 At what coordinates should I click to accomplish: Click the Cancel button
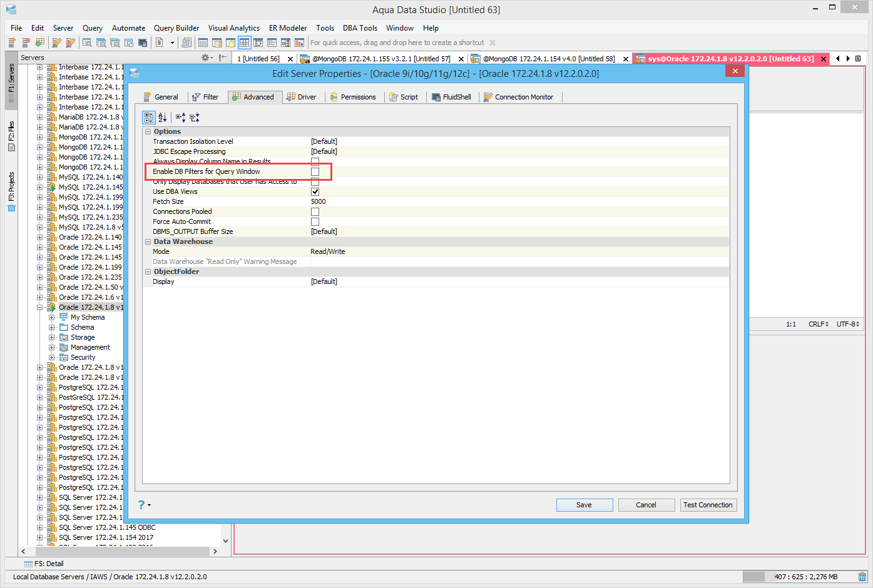coord(646,505)
